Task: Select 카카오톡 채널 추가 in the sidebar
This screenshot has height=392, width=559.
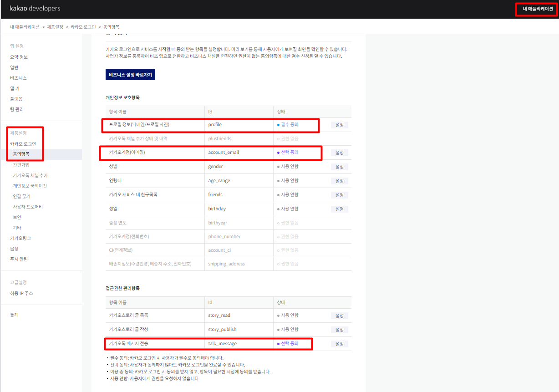Action: [30, 175]
